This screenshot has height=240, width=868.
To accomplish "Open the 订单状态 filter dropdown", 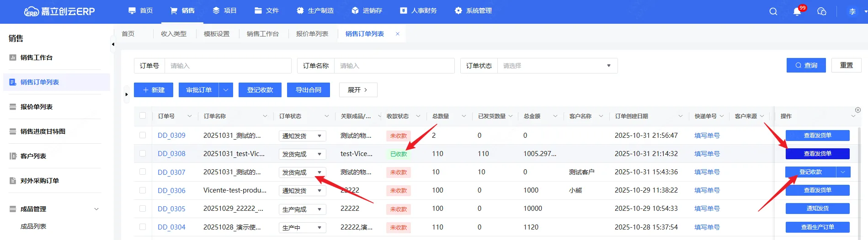I will tap(557, 66).
